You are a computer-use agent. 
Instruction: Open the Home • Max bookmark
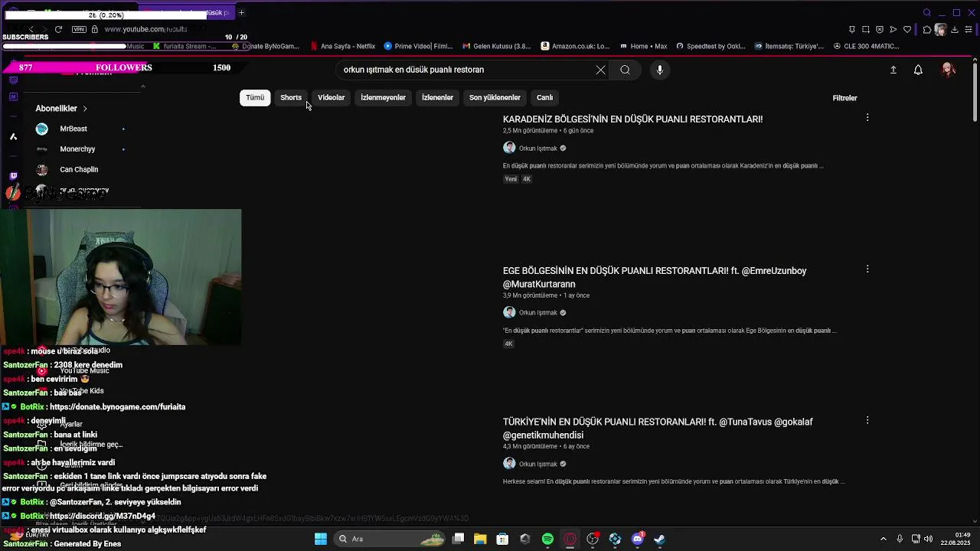coord(644,46)
